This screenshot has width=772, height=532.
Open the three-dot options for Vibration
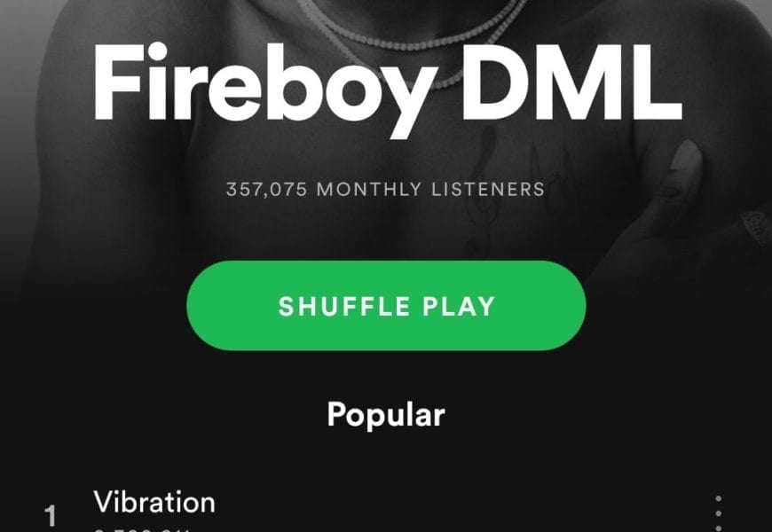pos(719,513)
